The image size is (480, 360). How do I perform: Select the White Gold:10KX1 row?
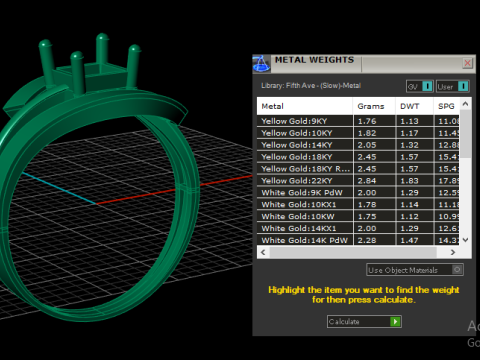pos(358,205)
